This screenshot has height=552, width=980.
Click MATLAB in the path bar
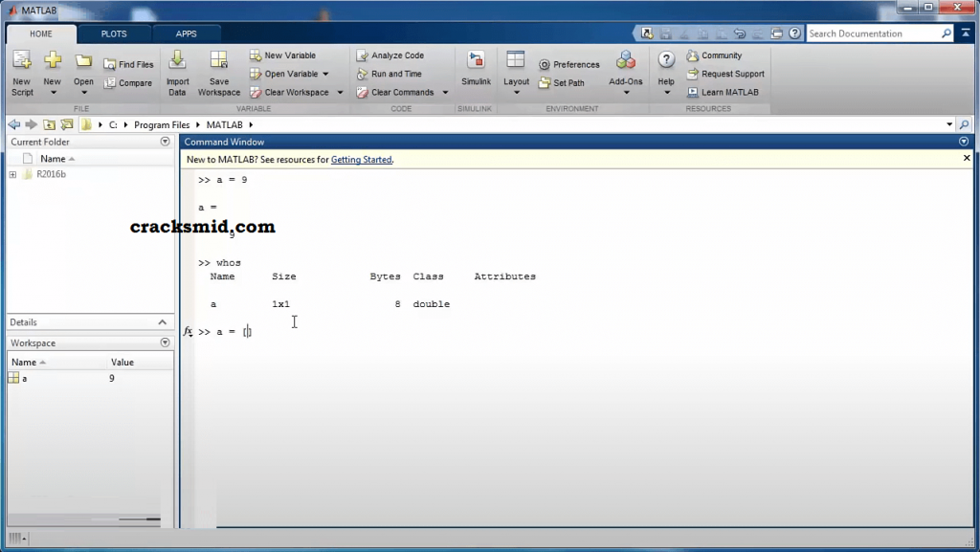[224, 125]
